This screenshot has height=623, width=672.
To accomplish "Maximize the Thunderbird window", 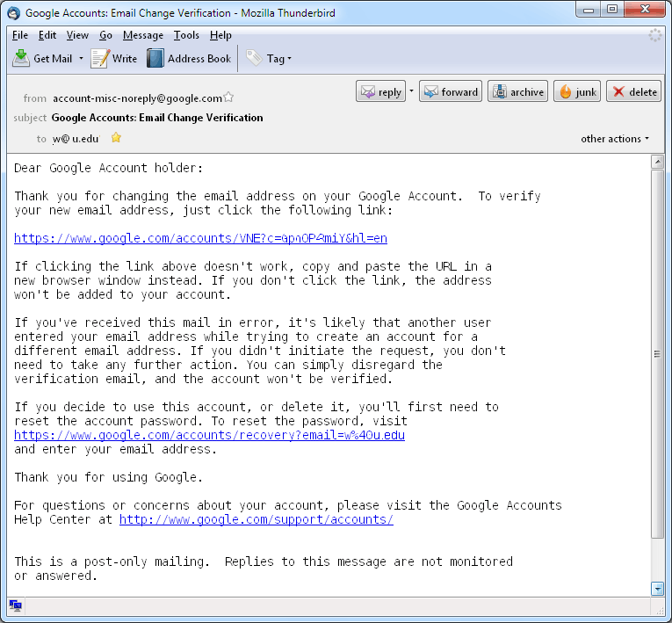I will tap(612, 9).
